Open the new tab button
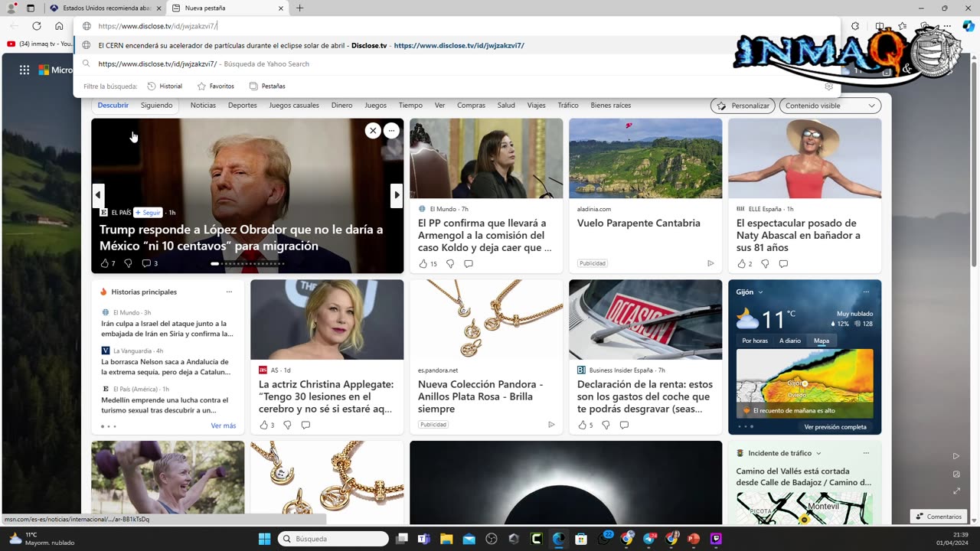The height and width of the screenshot is (551, 980). click(299, 8)
